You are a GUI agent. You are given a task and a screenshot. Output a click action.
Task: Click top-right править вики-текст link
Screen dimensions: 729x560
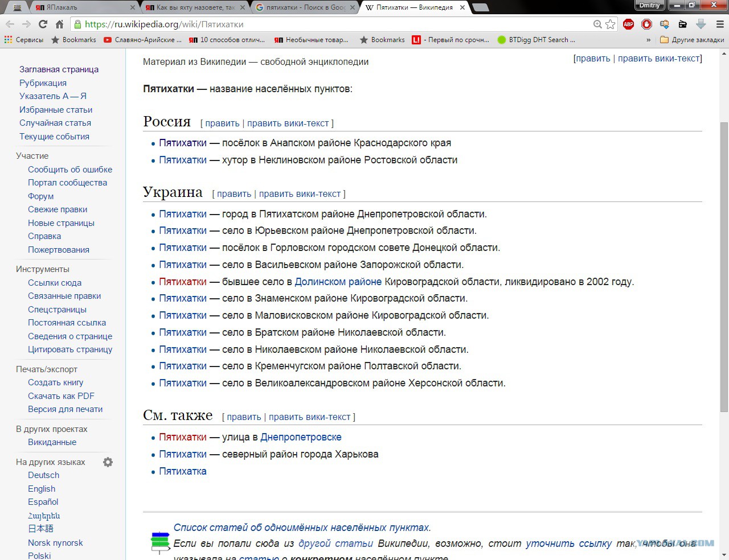659,59
